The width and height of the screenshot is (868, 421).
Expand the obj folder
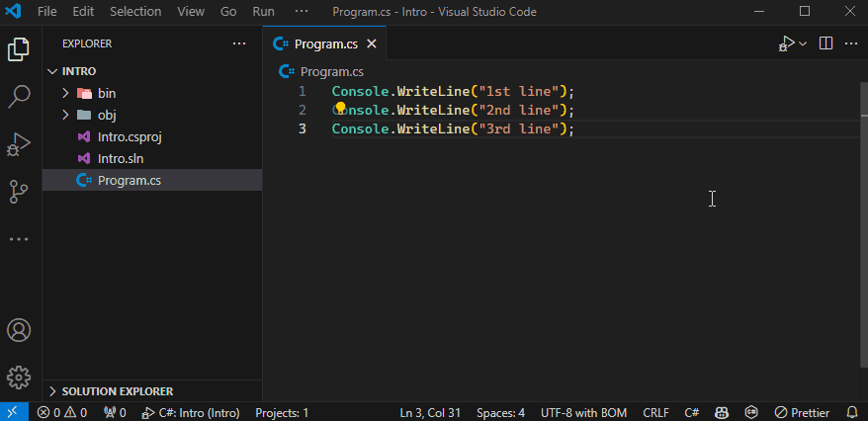pos(152,115)
